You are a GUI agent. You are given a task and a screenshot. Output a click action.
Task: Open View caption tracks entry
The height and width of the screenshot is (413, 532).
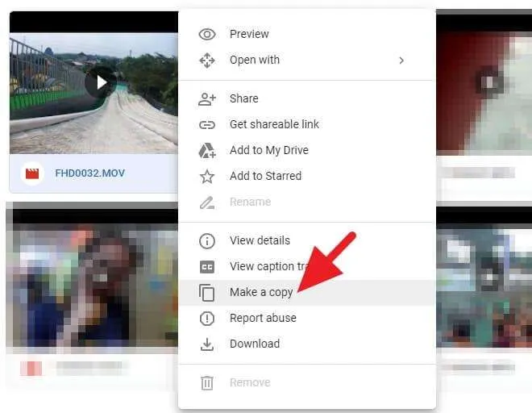[307, 267]
